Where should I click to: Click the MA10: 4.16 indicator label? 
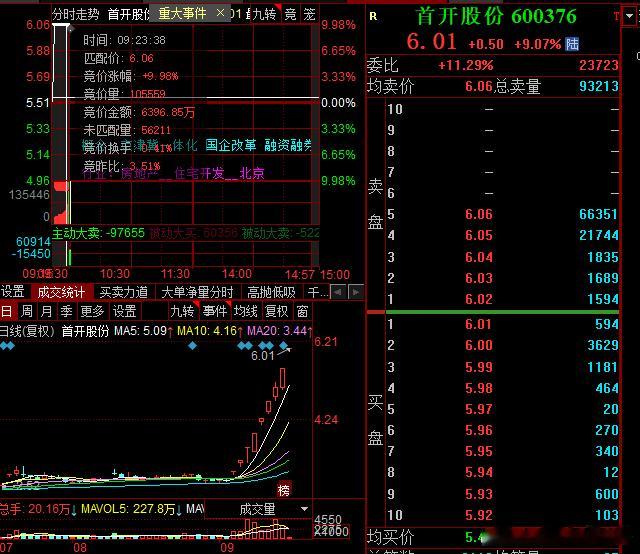click(x=210, y=331)
